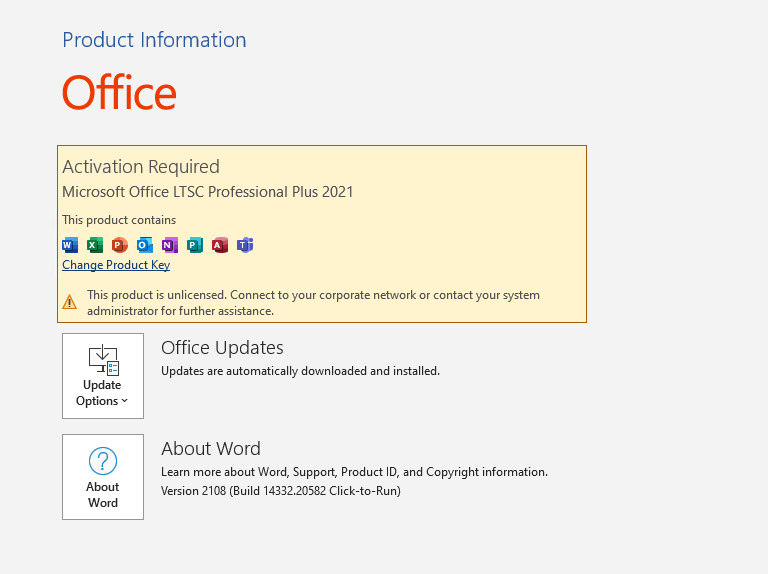Click the Publisher app icon

[x=194, y=245]
